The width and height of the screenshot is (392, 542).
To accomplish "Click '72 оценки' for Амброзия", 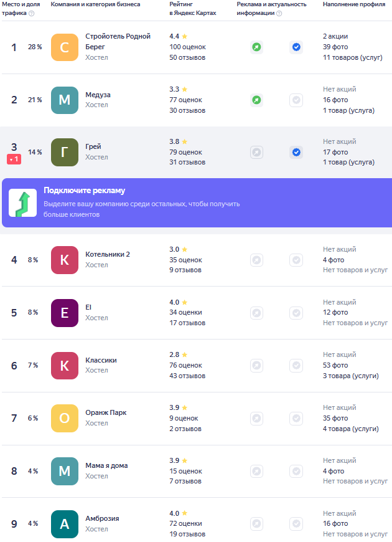I will tap(186, 524).
